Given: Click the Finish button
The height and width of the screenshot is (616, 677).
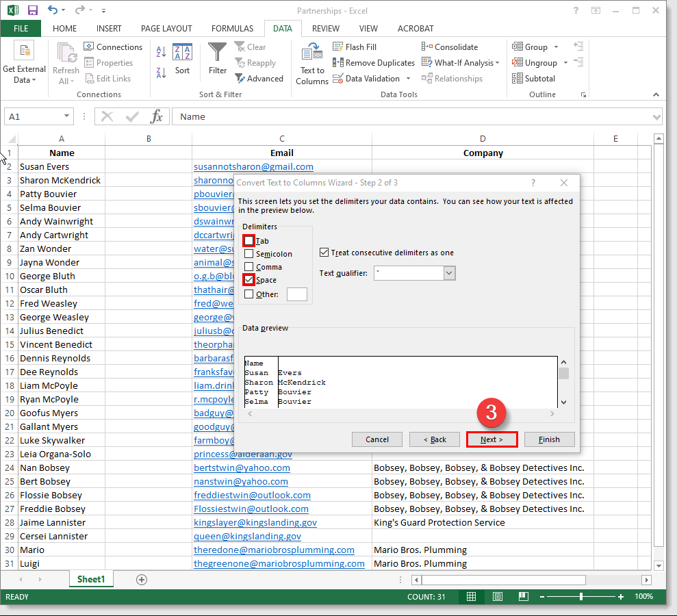Looking at the screenshot, I should [x=549, y=439].
